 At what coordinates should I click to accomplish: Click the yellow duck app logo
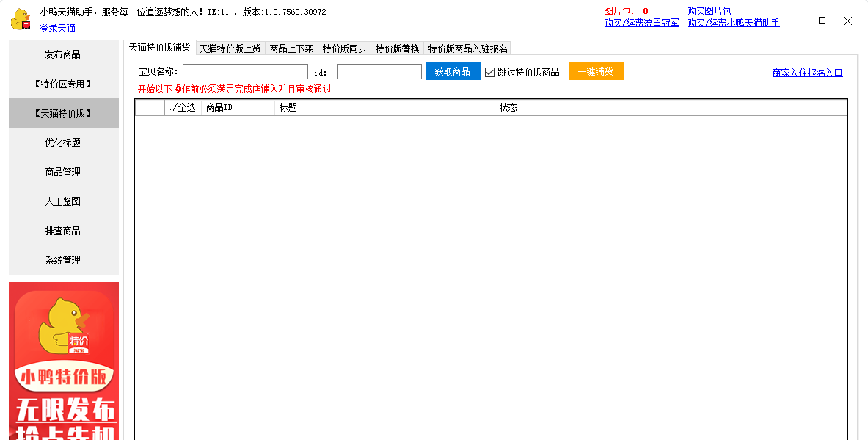click(21, 19)
